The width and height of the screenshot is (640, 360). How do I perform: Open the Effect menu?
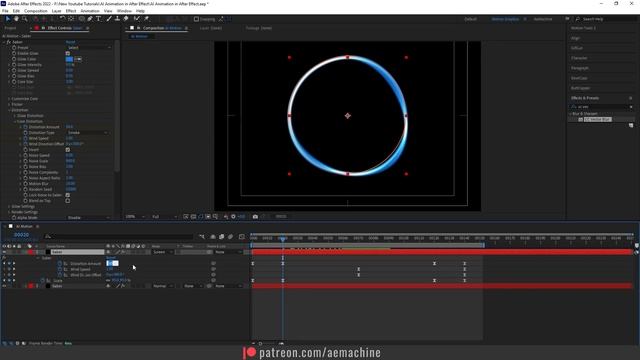coord(71,11)
